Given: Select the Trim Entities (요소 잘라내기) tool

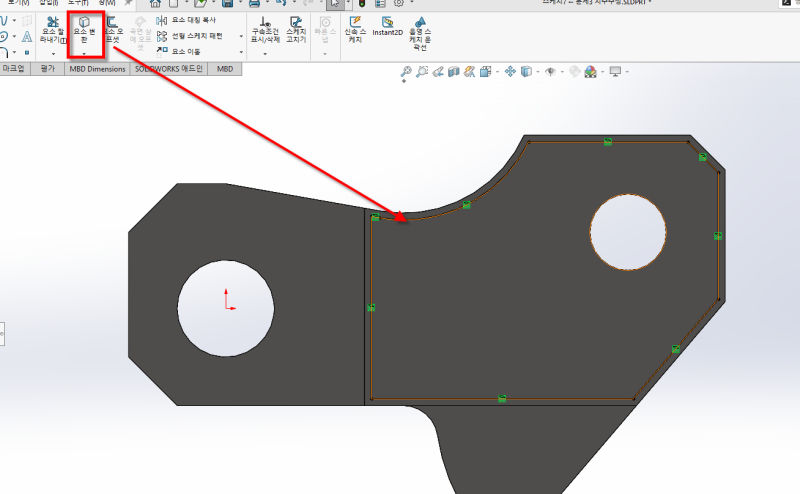Looking at the screenshot, I should tap(52, 27).
